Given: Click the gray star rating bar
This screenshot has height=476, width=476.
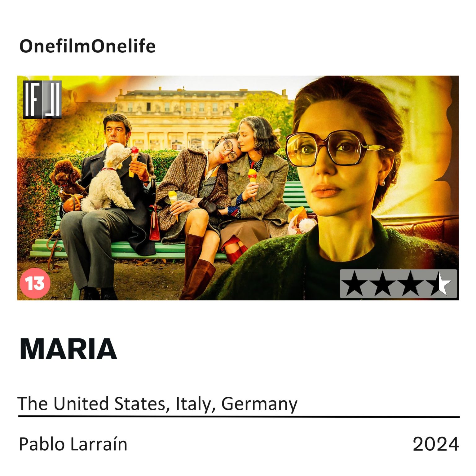Looking at the screenshot, I should pos(399,284).
